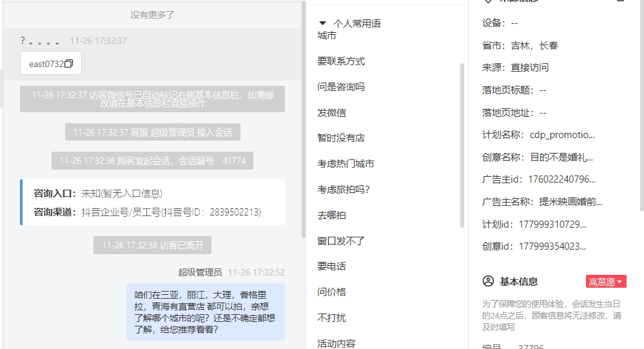Screen dimensions: 644x349
Task: Select the 问是咨询吗 quick phrase
Action: 341,86
